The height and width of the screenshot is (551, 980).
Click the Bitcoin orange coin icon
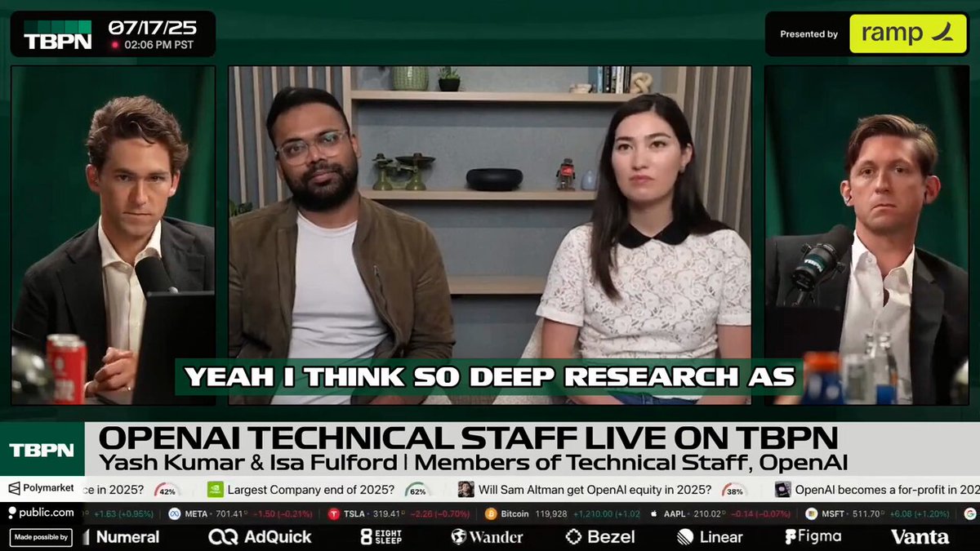coord(491,513)
